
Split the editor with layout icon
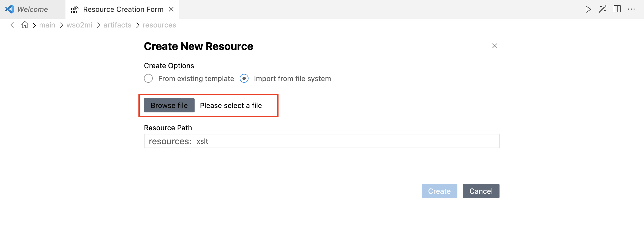coord(617,9)
